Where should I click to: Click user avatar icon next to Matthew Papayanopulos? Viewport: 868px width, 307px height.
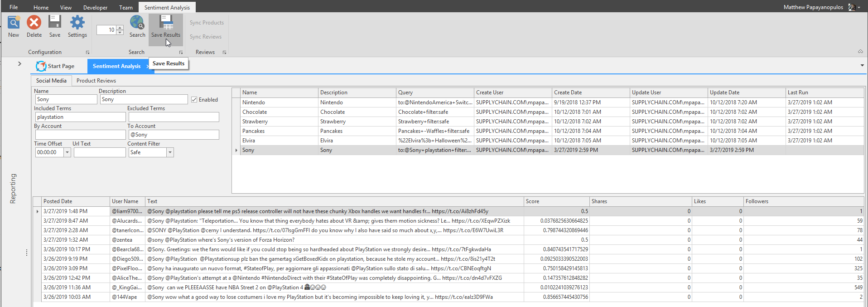[851, 7]
